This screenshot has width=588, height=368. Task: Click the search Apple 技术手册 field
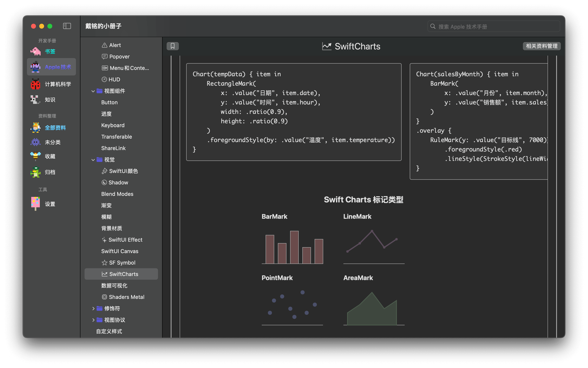coord(494,26)
